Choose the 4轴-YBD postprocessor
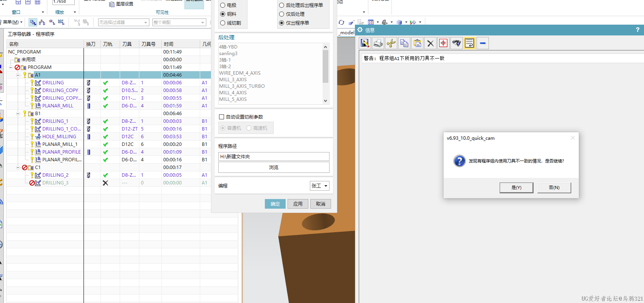The image size is (644, 303). [228, 47]
